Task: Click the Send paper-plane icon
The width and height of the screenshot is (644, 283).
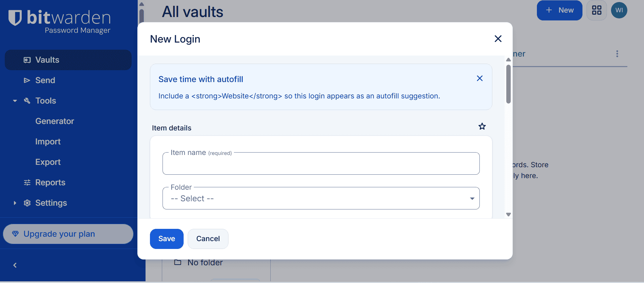Action: [x=27, y=80]
